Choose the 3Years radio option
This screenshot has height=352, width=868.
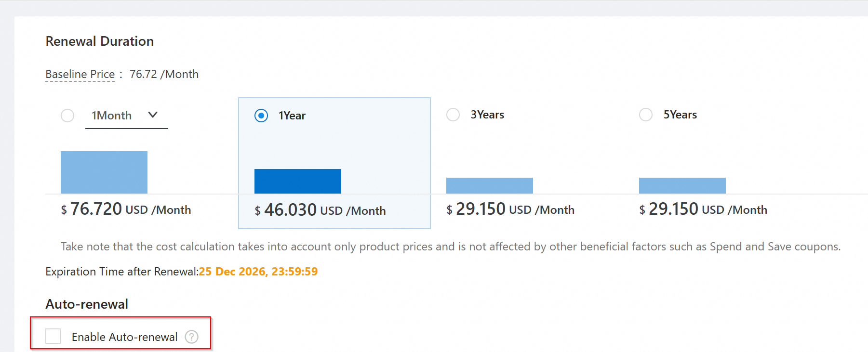point(453,115)
